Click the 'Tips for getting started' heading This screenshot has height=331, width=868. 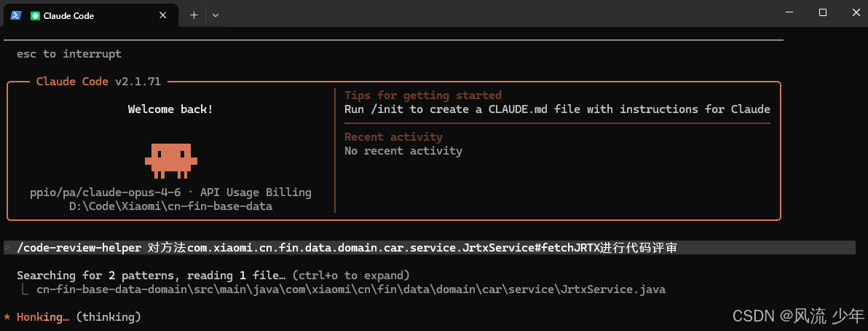(423, 96)
